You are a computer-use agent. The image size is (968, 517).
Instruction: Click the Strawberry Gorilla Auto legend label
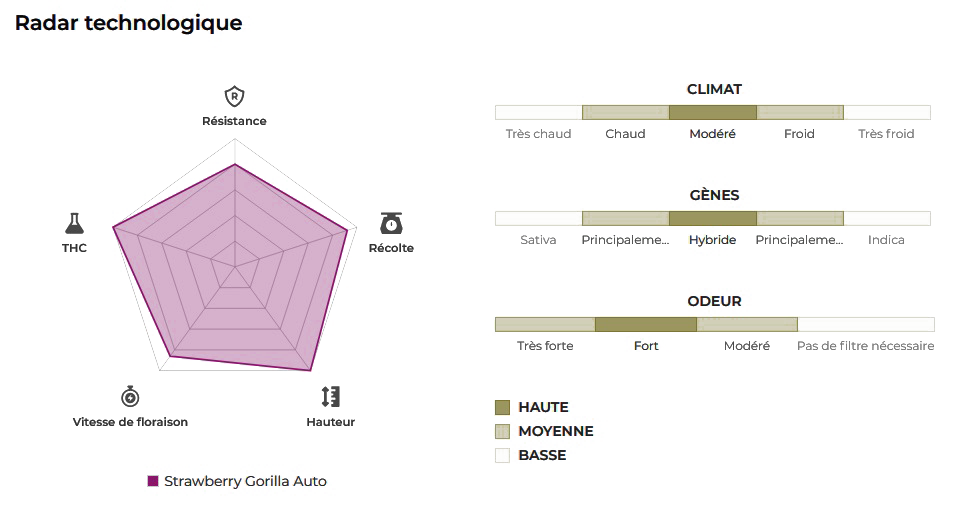pyautogui.click(x=245, y=481)
